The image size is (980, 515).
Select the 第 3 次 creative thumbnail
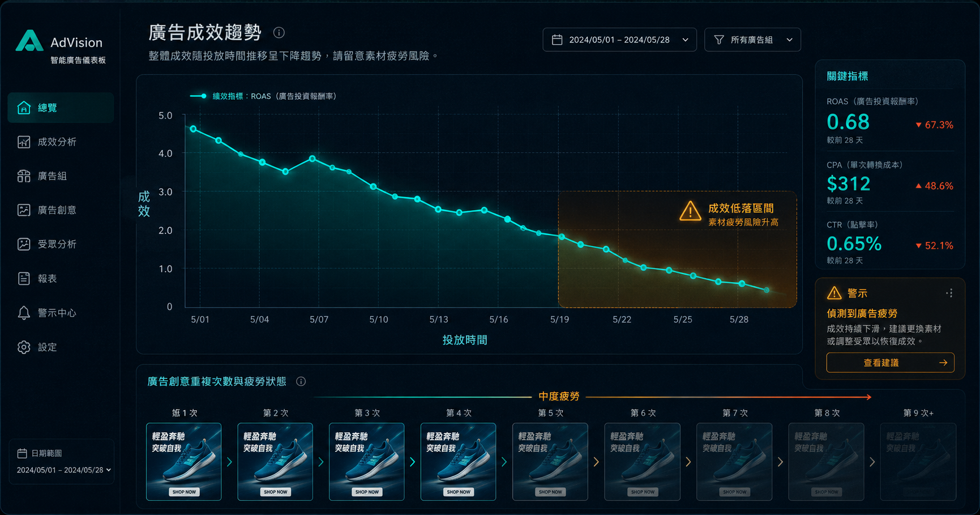(367, 462)
